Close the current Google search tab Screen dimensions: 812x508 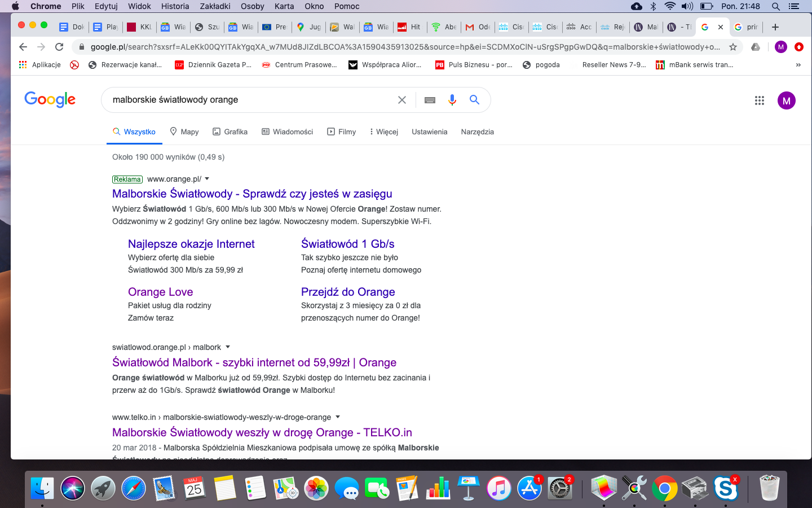(x=721, y=27)
